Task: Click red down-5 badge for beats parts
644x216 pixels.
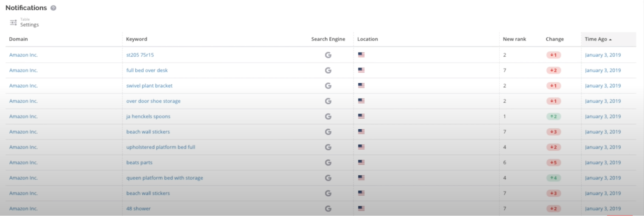Action: click(553, 163)
